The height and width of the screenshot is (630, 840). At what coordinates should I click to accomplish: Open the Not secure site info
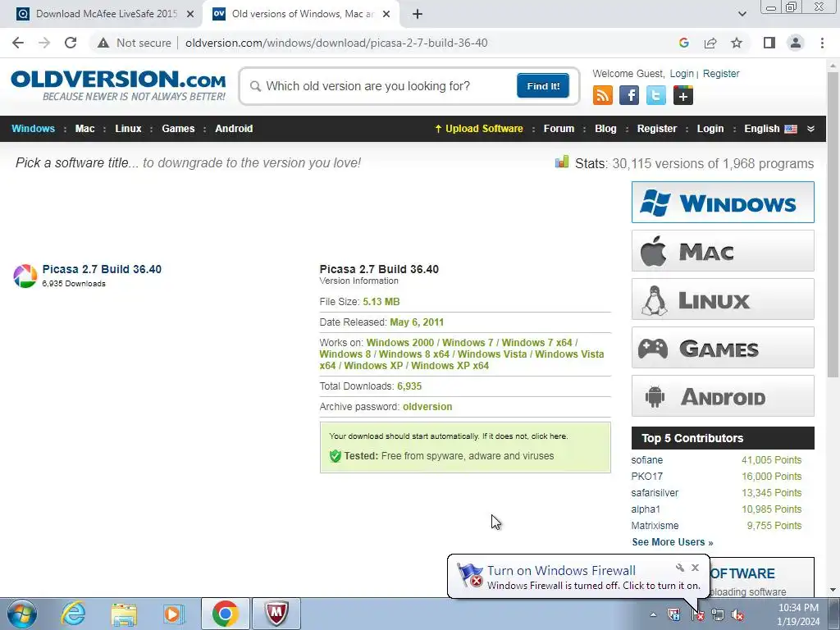point(135,43)
